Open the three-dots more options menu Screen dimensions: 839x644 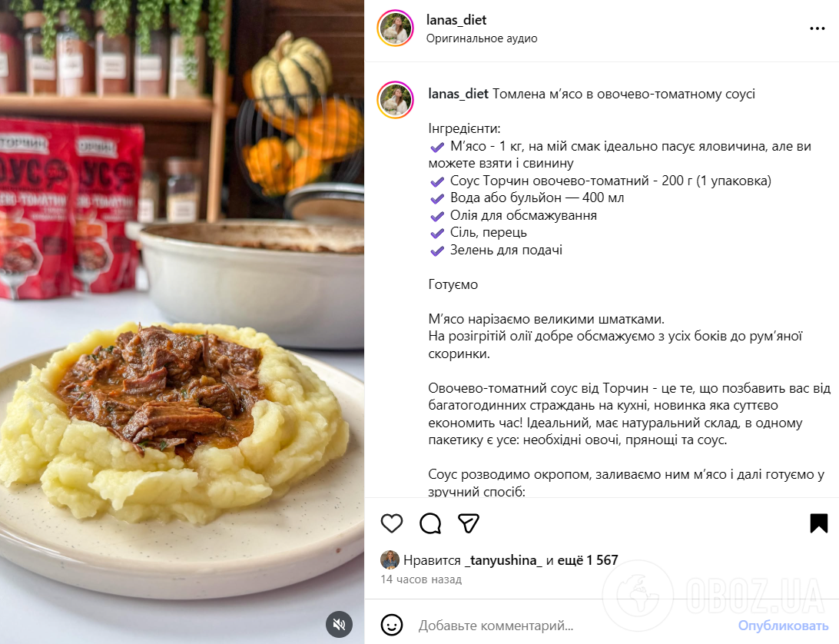point(817,28)
